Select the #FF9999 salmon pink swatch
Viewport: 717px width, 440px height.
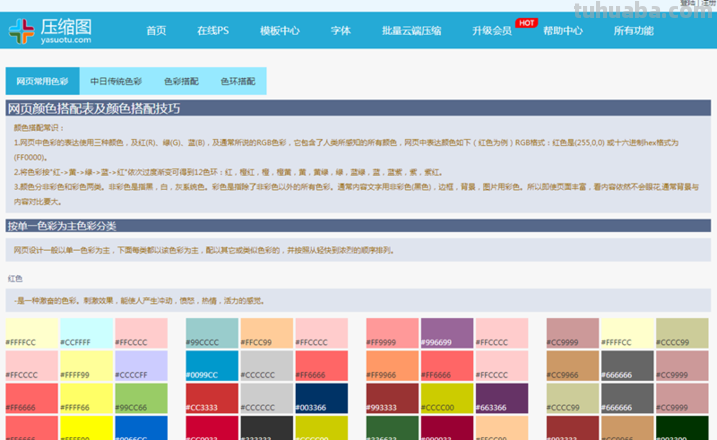(x=392, y=333)
